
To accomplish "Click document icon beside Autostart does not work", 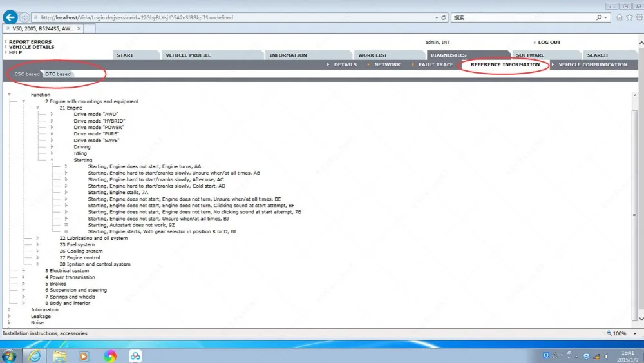I will pos(66,225).
